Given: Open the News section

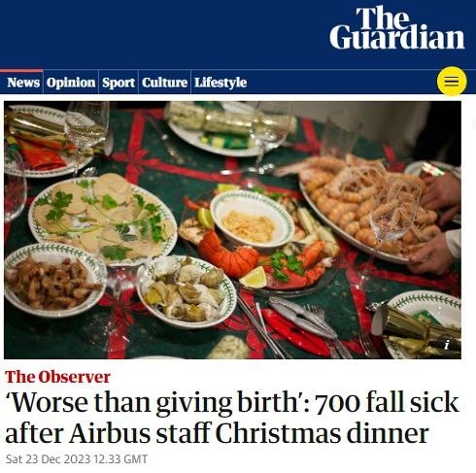Looking at the screenshot, I should point(23,83).
